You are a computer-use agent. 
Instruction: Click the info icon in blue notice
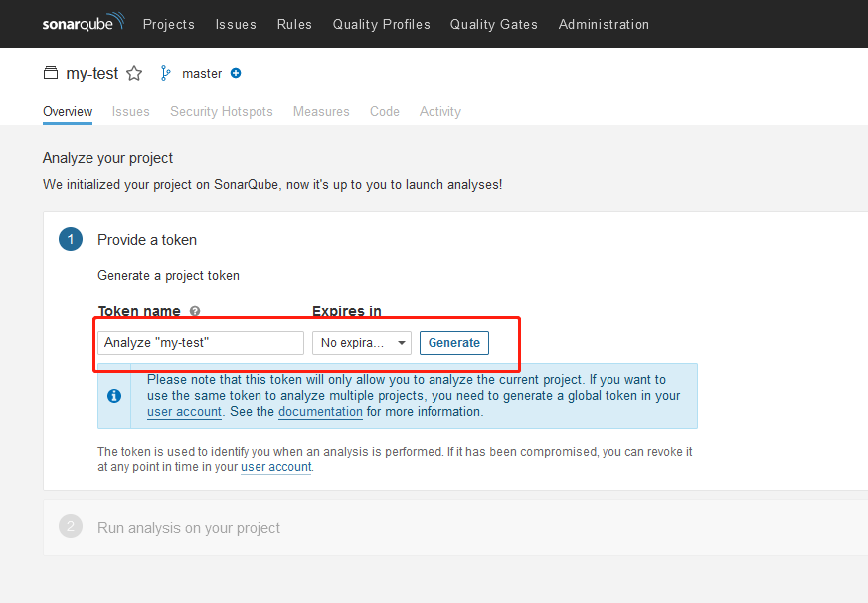click(x=114, y=396)
